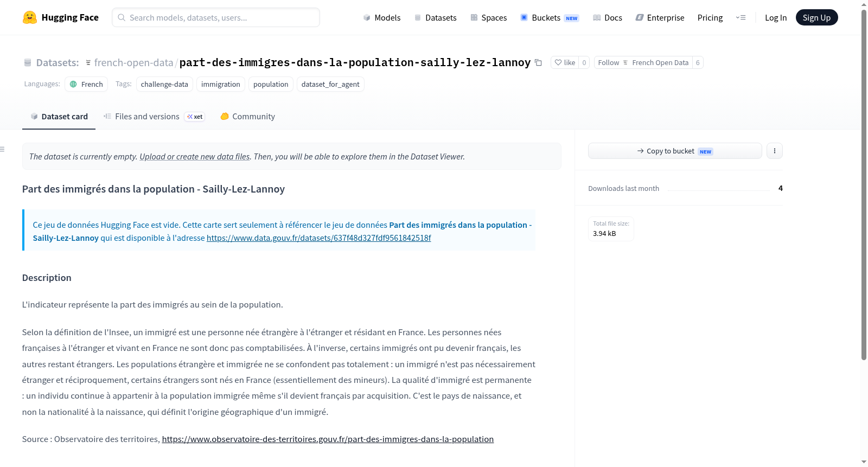Open the french-open-data organization link
The image size is (868, 467).
pyautogui.click(x=133, y=62)
